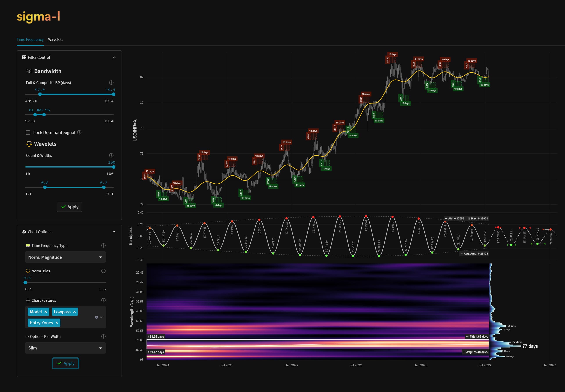
Task: Click help icon for Options Bar Width
Action: [x=104, y=337]
